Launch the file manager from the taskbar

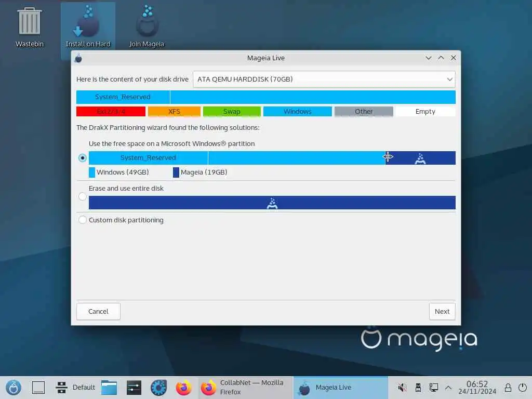(x=109, y=388)
